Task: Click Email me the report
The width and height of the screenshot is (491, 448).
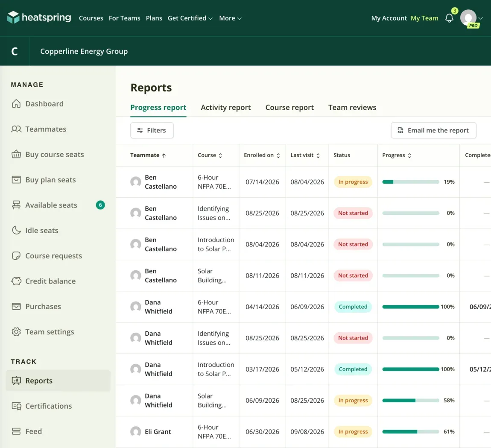Action: 433,130
